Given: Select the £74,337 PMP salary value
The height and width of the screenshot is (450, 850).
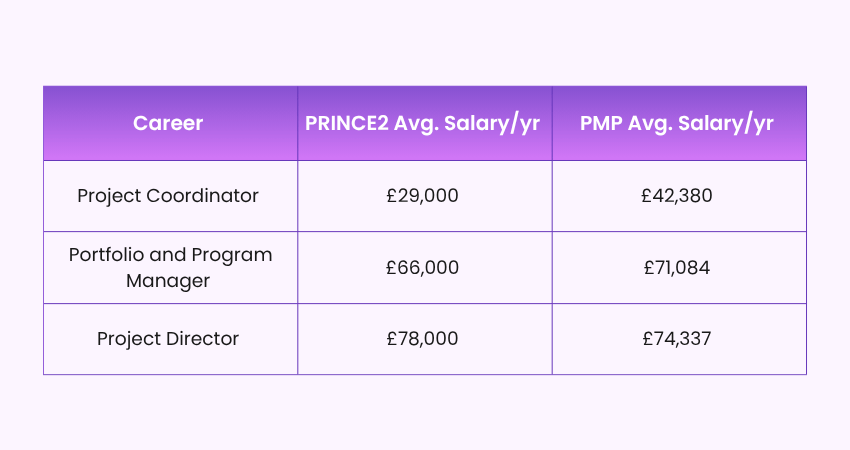Looking at the screenshot, I should coord(677,339).
